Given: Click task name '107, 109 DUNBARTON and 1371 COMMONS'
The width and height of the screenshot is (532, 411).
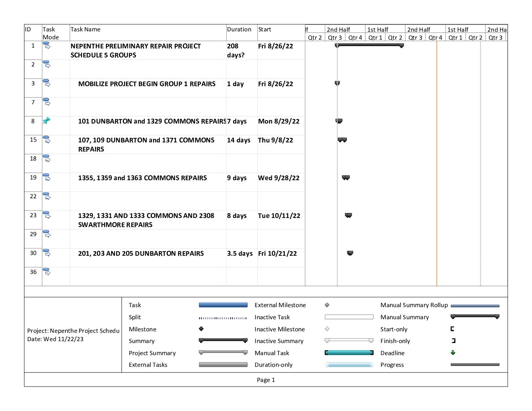Looking at the screenshot, I should click(x=146, y=140).
